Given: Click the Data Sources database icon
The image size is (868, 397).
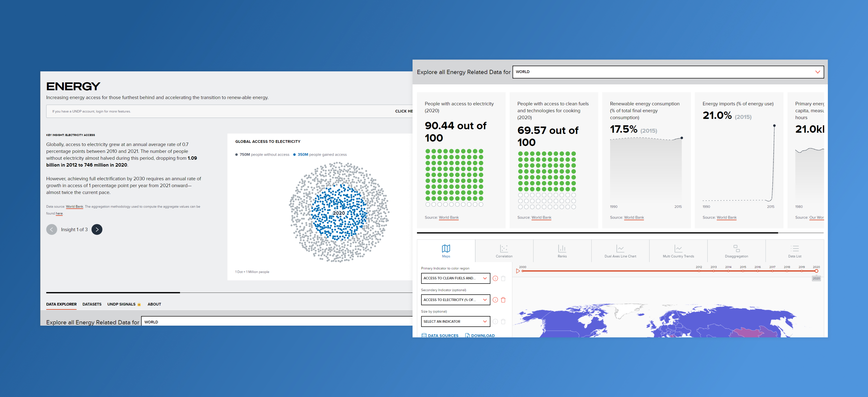Looking at the screenshot, I should point(424,335).
